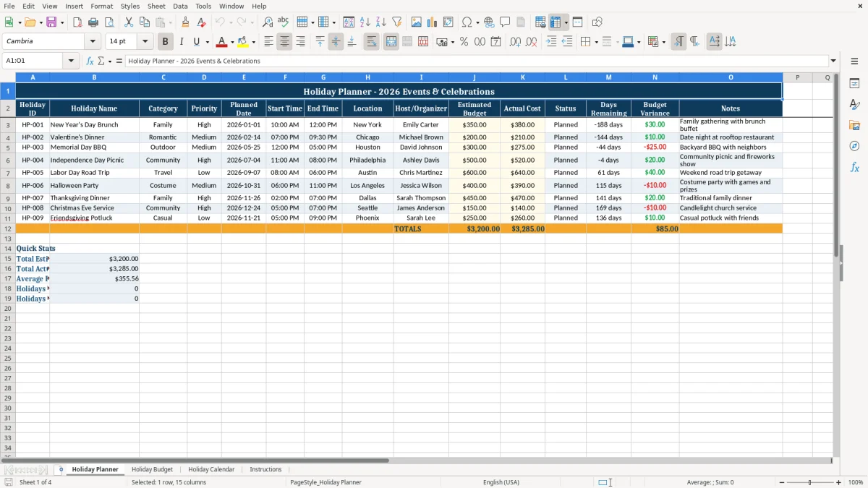Viewport: 868px width, 488px height.
Task: Open the sidebar Navigator panel
Action: pos(854,147)
